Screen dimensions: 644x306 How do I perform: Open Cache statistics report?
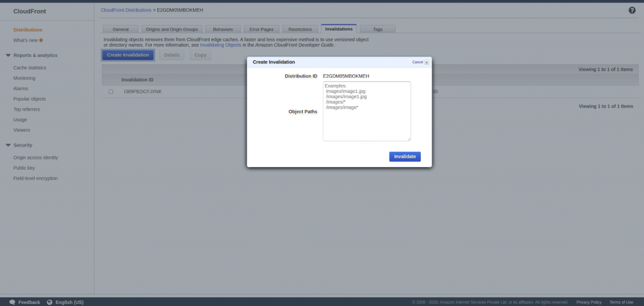(30, 68)
